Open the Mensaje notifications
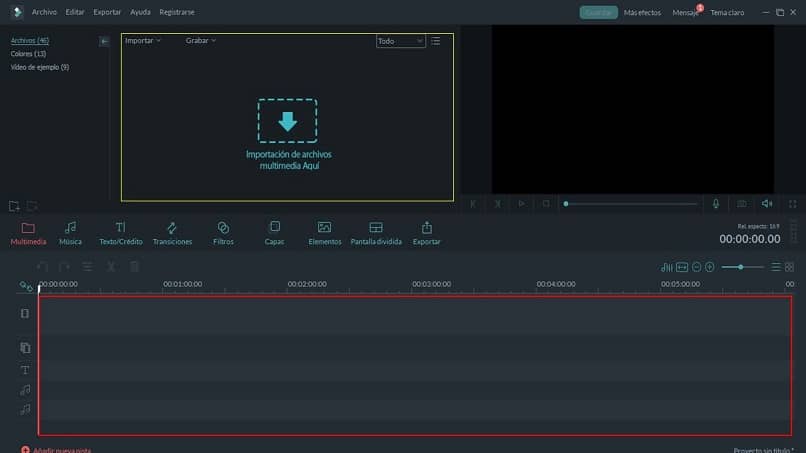Image resolution: width=806 pixels, height=453 pixels. point(685,12)
